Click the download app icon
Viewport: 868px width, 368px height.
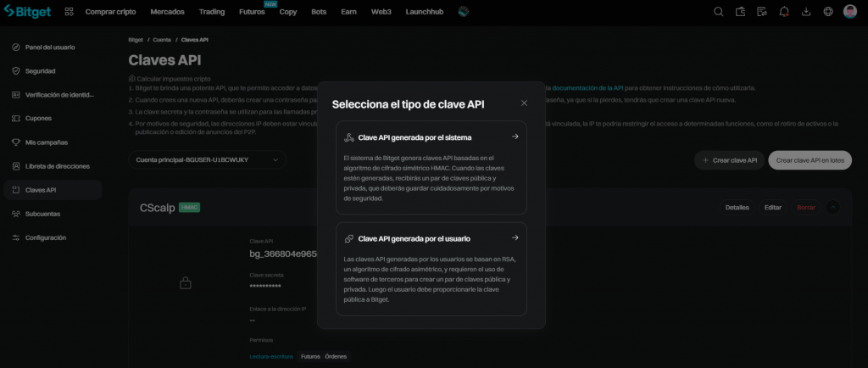806,12
